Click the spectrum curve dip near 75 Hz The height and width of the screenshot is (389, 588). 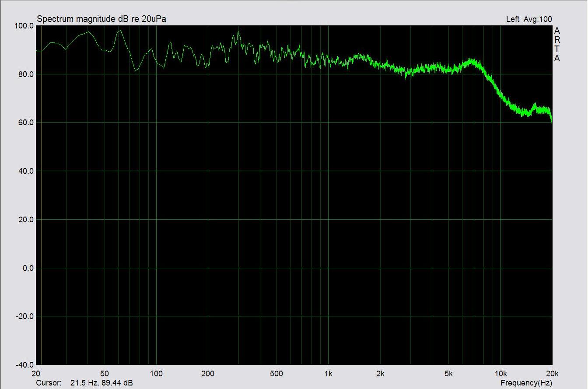(136, 70)
